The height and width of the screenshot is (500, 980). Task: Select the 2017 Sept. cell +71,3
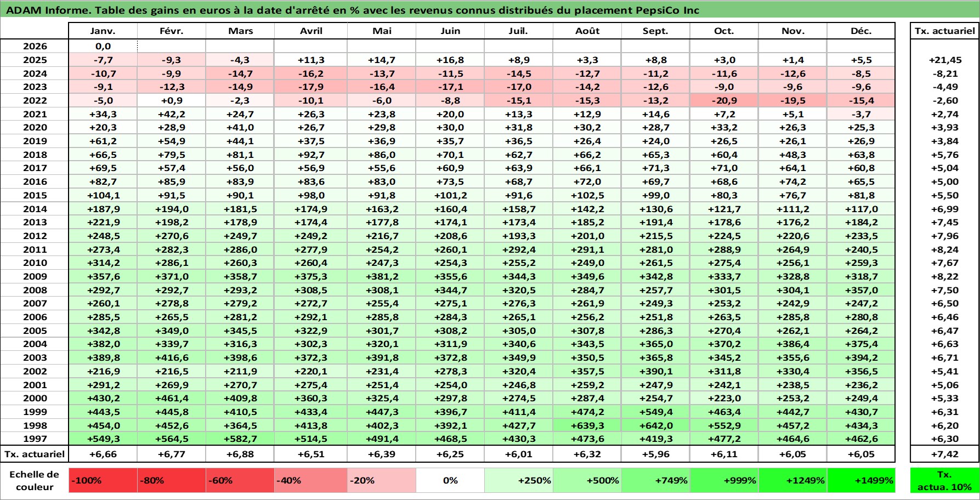tap(656, 168)
